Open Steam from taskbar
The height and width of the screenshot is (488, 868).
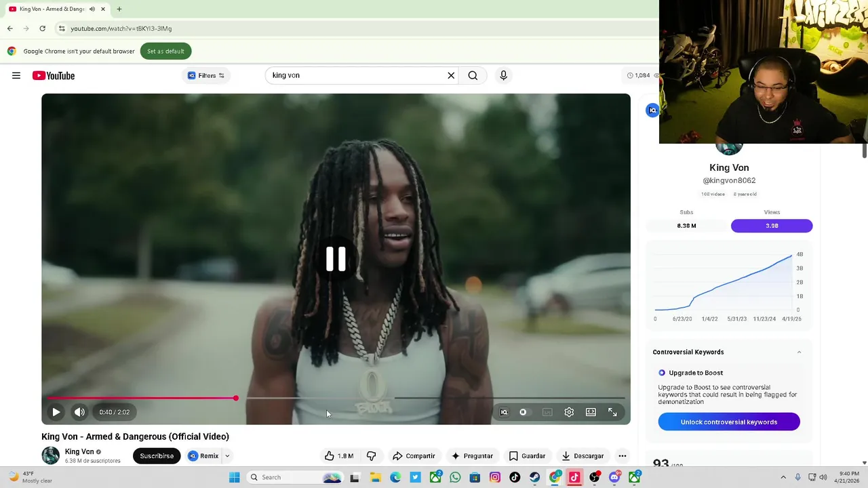[x=535, y=477]
